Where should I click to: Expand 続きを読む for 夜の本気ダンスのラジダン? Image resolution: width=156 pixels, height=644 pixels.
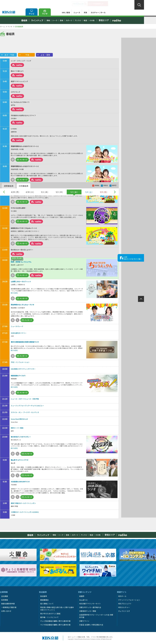[14, 448]
